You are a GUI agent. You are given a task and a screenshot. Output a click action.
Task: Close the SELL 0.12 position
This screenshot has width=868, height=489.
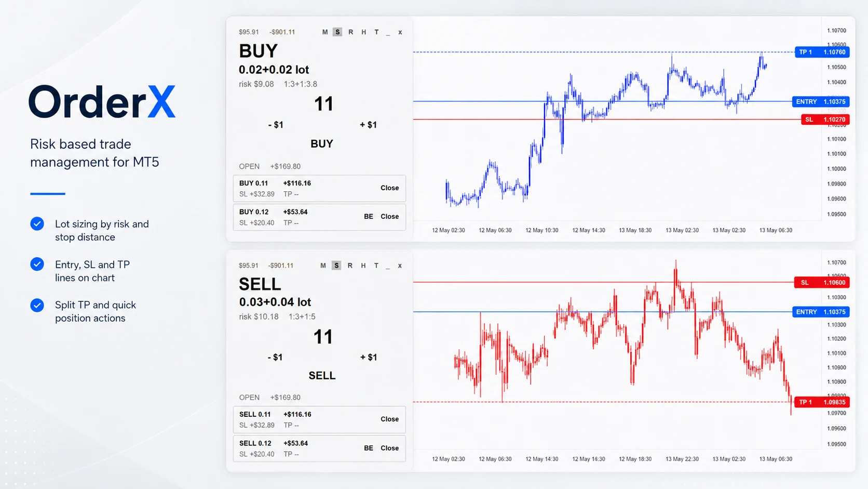(x=389, y=448)
